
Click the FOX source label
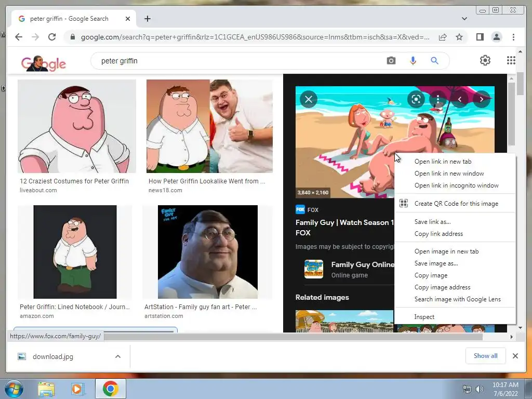click(307, 210)
